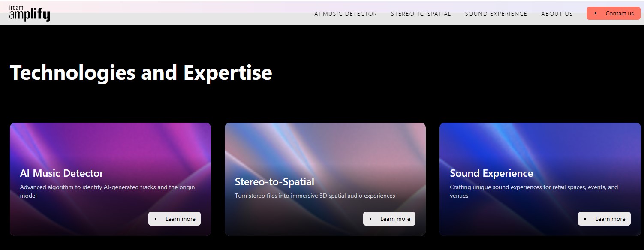Select Sound Experience in the top navigation

pos(496,14)
